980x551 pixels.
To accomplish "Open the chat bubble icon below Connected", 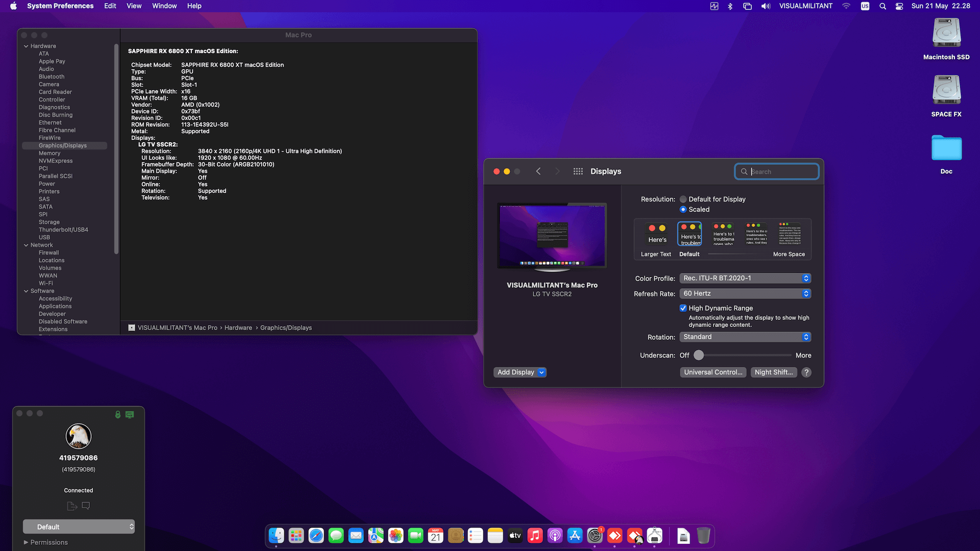I will (86, 506).
